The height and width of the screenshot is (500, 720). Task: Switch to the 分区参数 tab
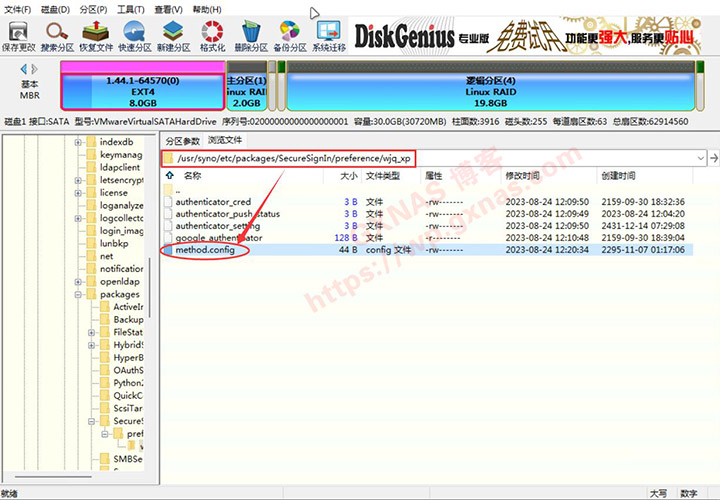click(x=183, y=141)
